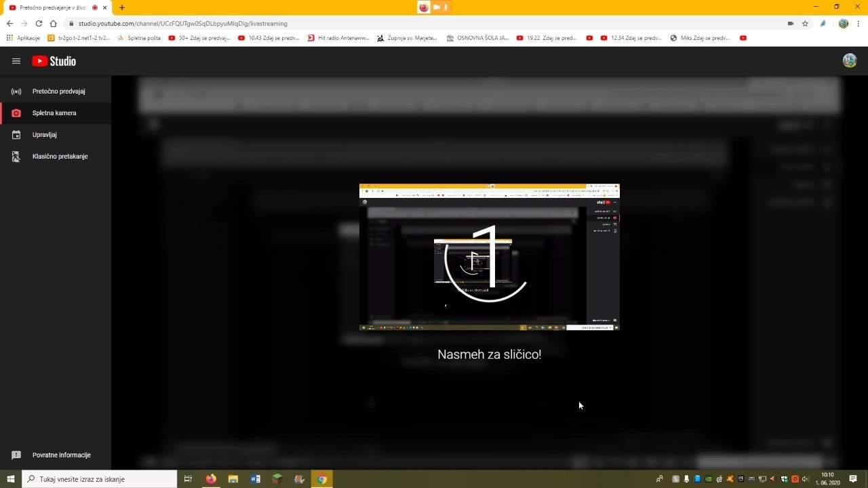Open Minecraft from the taskbar
The width and height of the screenshot is (868, 488).
pyautogui.click(x=277, y=479)
